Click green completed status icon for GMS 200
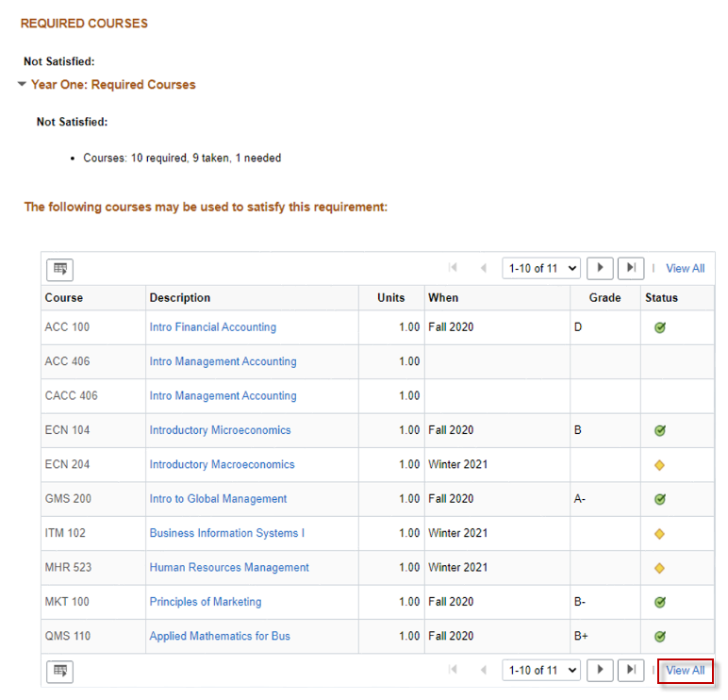Viewport: 728px width, 700px height. click(x=660, y=499)
